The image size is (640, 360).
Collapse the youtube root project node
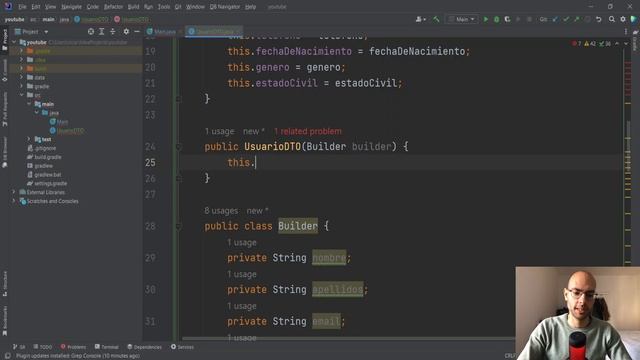(14, 42)
